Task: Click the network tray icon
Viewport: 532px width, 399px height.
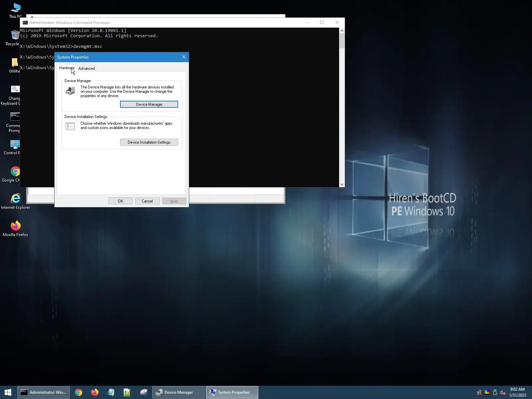Action: [479, 392]
